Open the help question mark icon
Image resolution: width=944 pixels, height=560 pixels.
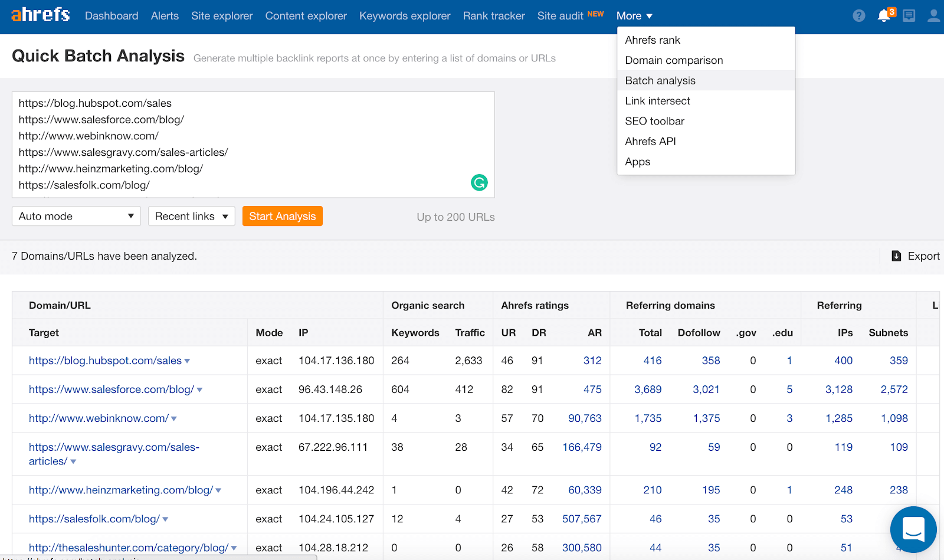tap(858, 15)
